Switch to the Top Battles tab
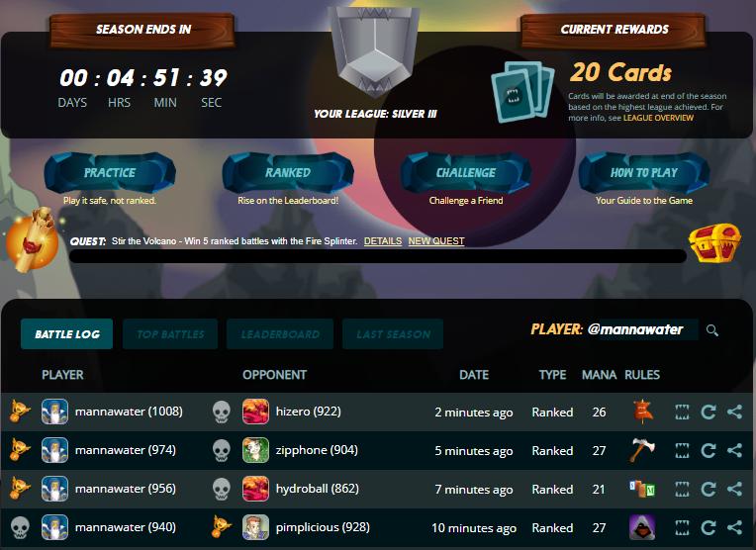756x550 pixels. pyautogui.click(x=170, y=333)
